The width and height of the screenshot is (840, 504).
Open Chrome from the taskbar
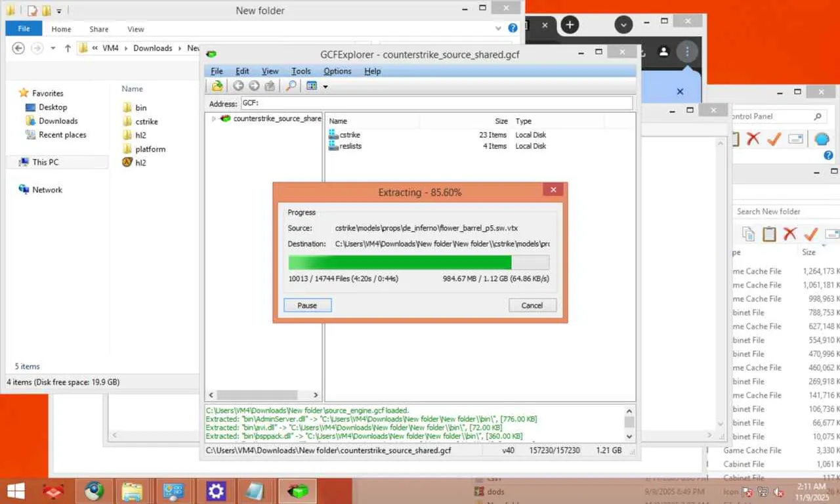pos(94,491)
